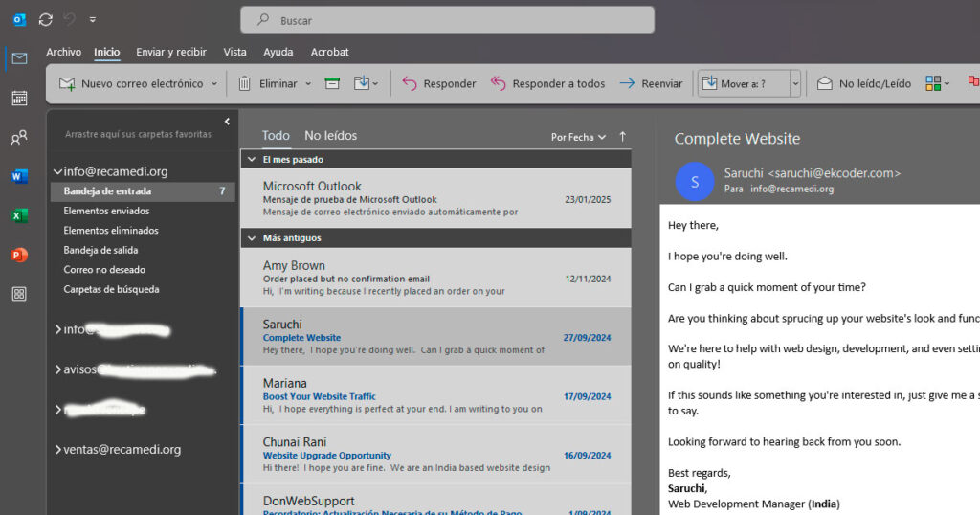Click the Send/Receive sync icon

click(x=45, y=19)
